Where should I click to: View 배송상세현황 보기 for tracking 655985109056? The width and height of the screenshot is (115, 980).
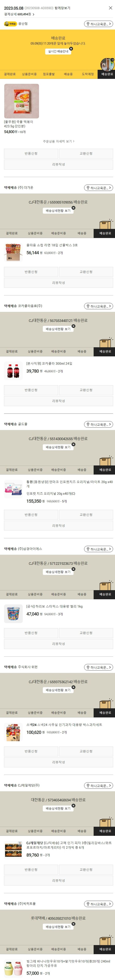coord(58,210)
